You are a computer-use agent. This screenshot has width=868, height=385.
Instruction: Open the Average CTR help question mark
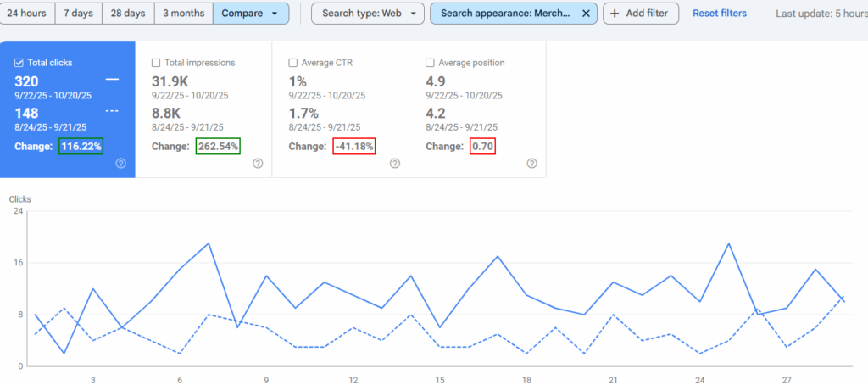pos(395,164)
